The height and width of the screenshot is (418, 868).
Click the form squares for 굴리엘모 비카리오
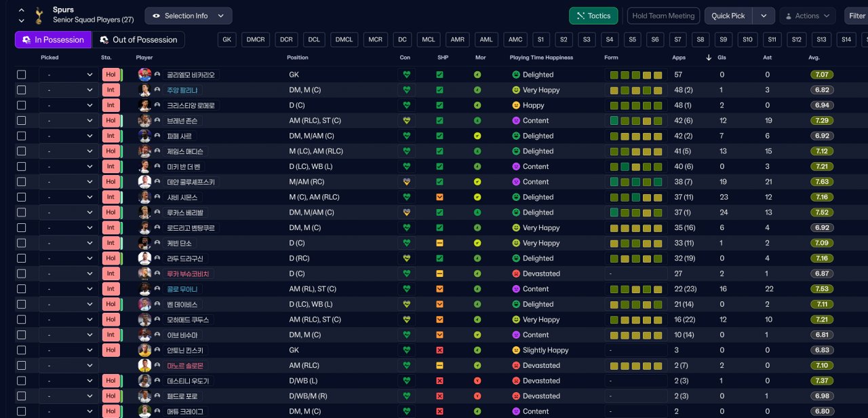[x=635, y=75]
